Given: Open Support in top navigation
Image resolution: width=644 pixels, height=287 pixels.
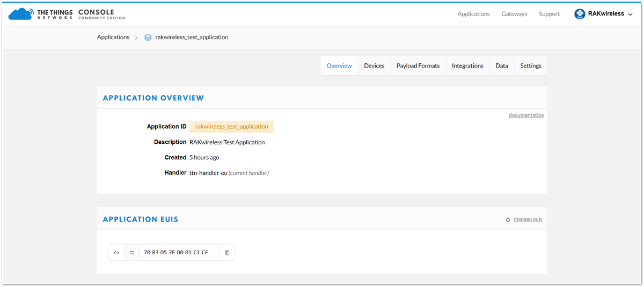Looking at the screenshot, I should click(549, 14).
